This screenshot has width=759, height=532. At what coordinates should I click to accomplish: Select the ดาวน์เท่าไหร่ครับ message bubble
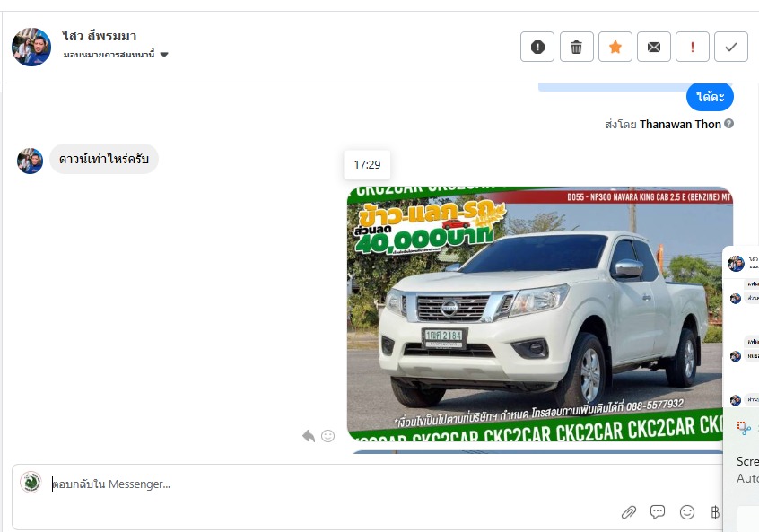coord(103,160)
